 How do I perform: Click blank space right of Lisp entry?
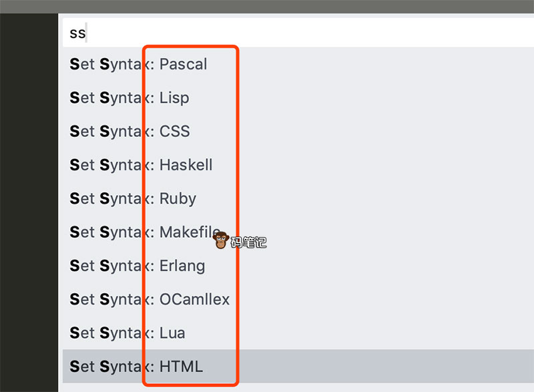coord(367,97)
